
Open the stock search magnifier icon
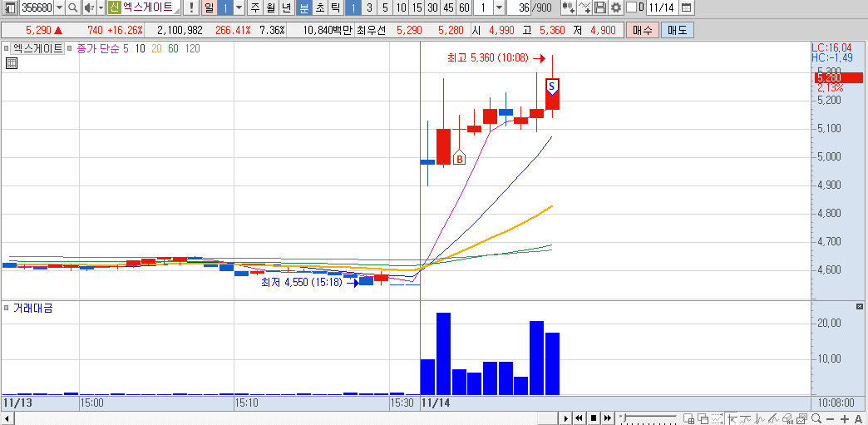pos(72,7)
